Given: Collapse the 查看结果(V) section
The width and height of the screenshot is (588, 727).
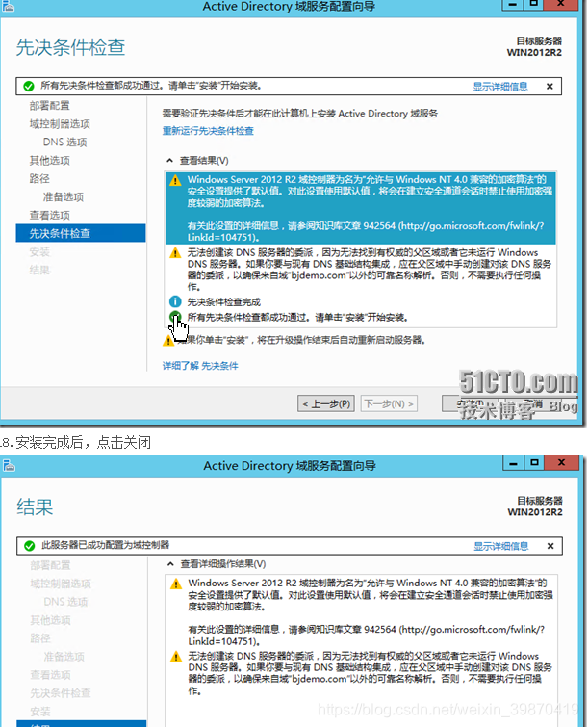Looking at the screenshot, I should click(169, 161).
